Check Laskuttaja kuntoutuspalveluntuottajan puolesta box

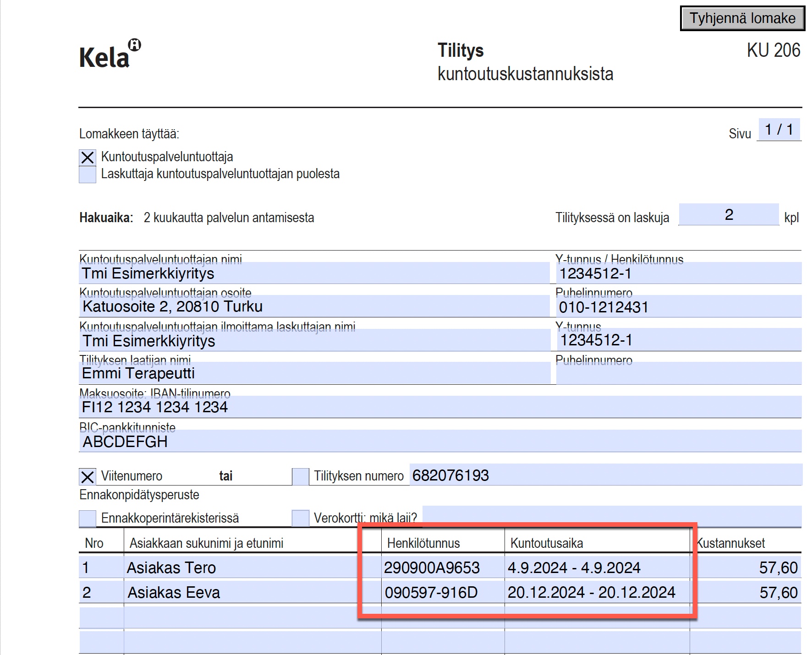coord(87,175)
